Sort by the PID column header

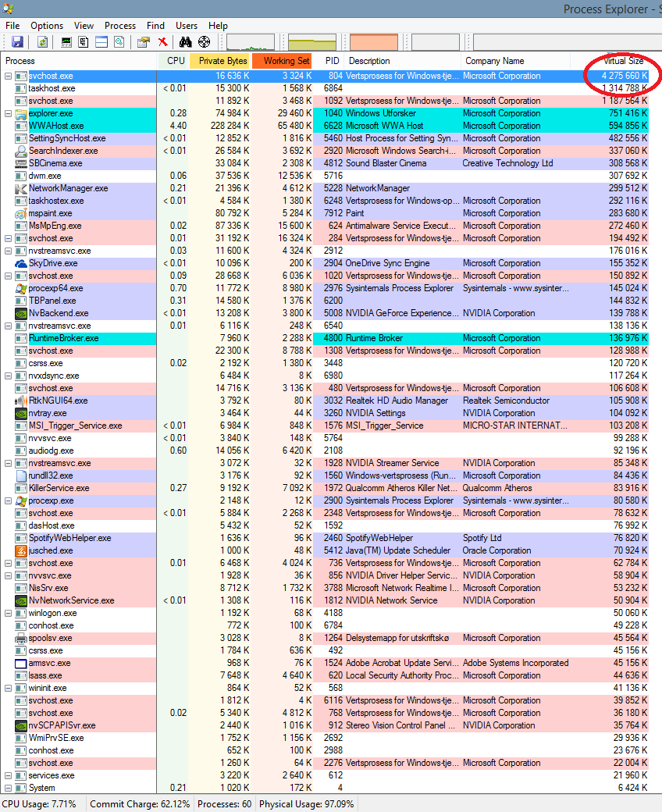coord(329,61)
